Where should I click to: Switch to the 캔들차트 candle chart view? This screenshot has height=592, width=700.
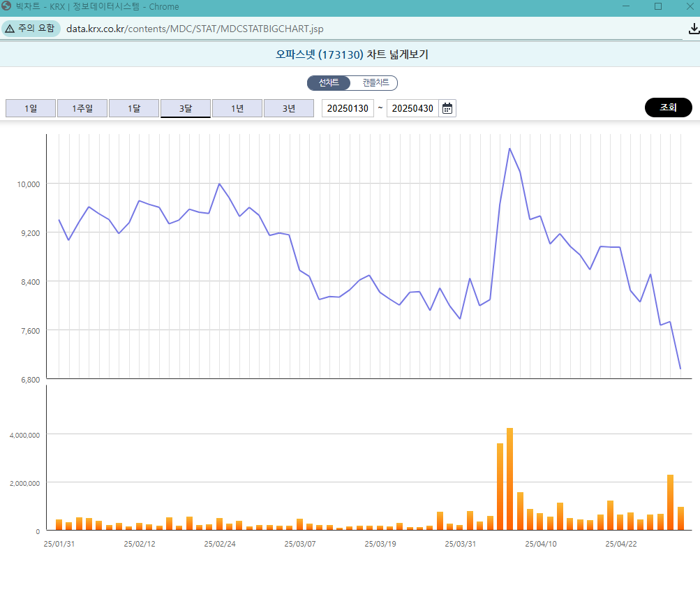click(375, 82)
